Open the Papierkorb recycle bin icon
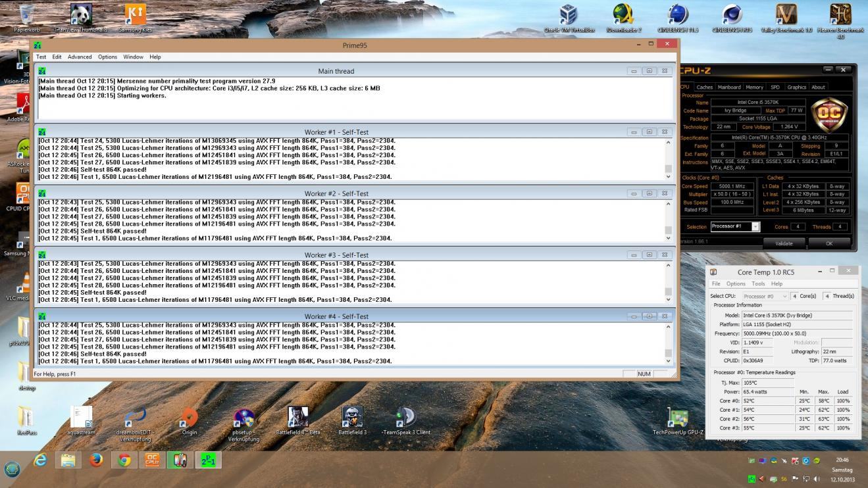 27,17
